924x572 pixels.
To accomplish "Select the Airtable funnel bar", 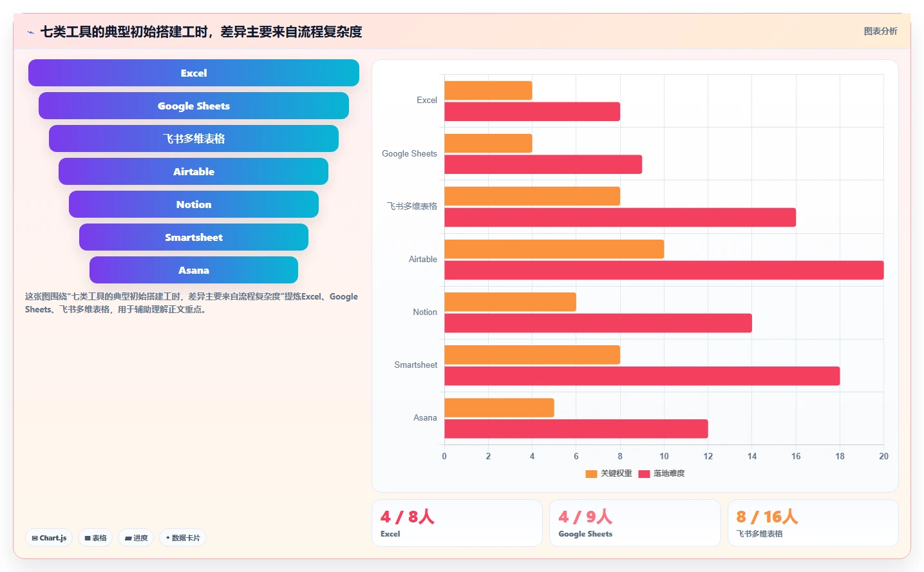I will click(194, 171).
